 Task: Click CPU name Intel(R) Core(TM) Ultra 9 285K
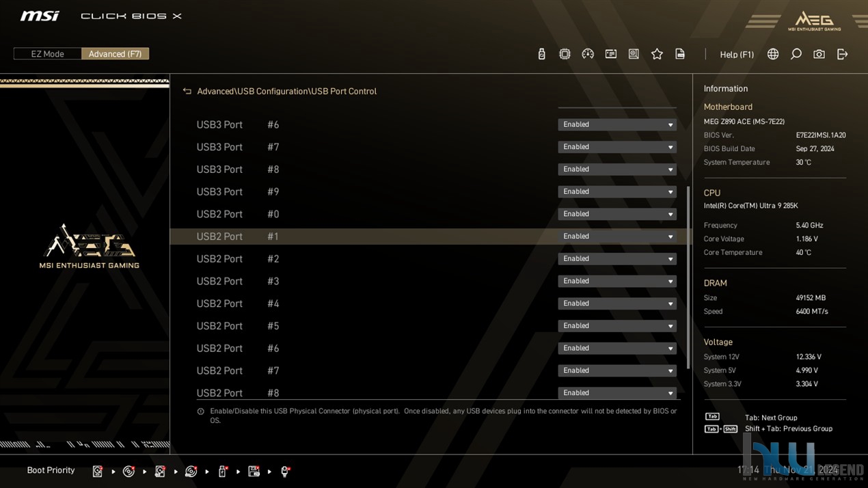tap(750, 206)
